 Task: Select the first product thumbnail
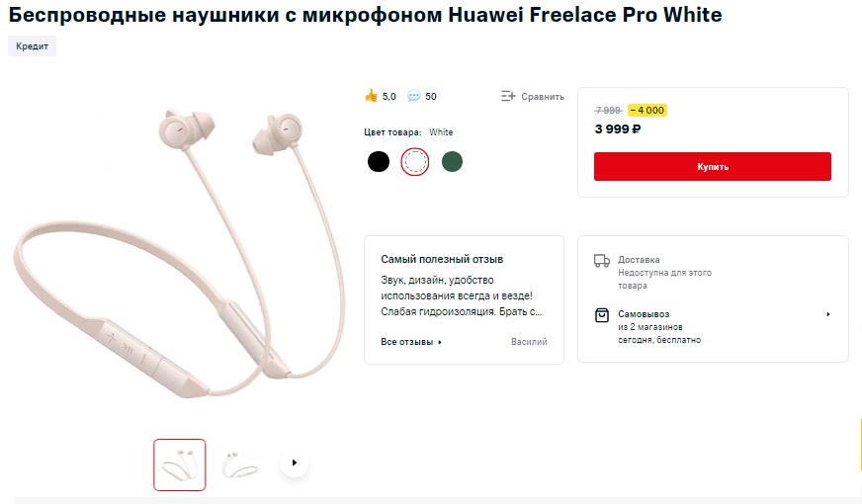pyautogui.click(x=180, y=465)
